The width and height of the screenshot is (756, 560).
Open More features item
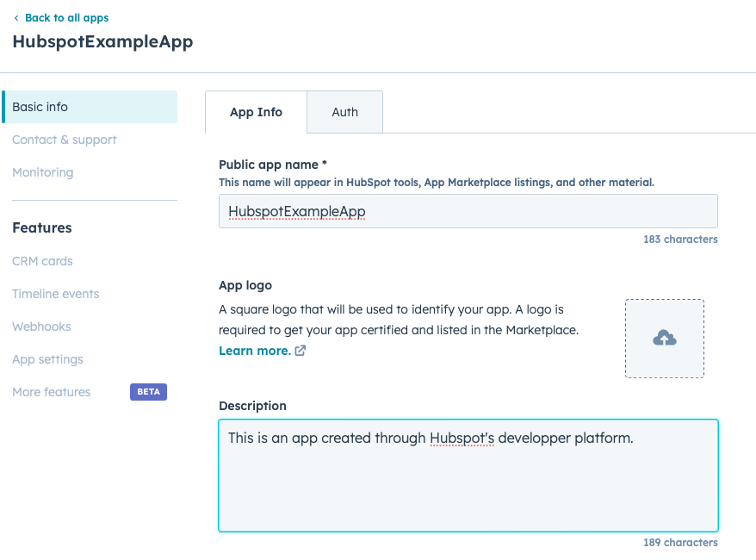click(52, 392)
